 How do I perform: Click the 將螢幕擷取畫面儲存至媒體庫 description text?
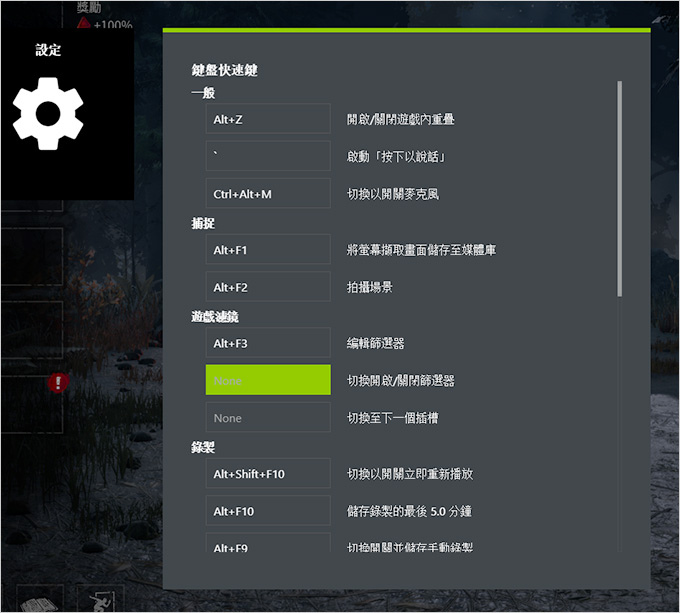[x=421, y=250]
